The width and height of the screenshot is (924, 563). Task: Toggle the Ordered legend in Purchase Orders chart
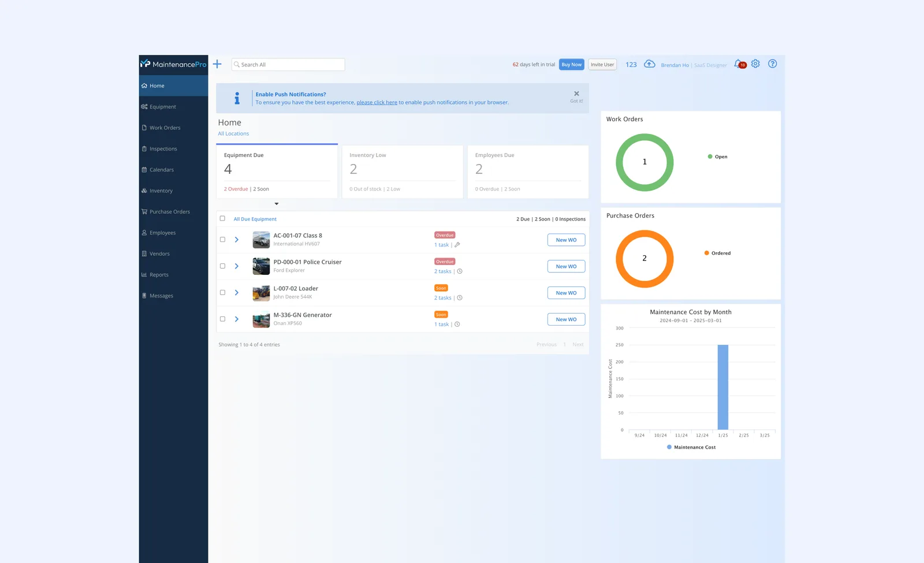click(x=718, y=253)
